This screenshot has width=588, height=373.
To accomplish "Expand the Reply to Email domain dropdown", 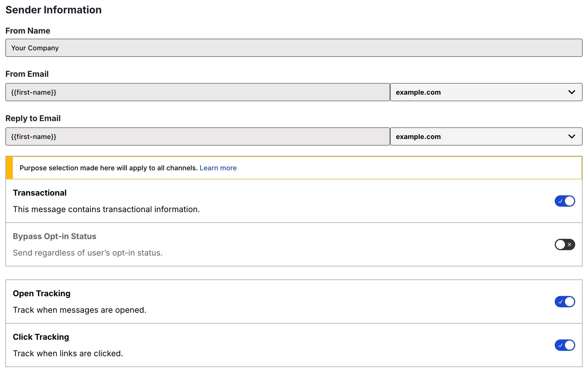I will click(486, 136).
